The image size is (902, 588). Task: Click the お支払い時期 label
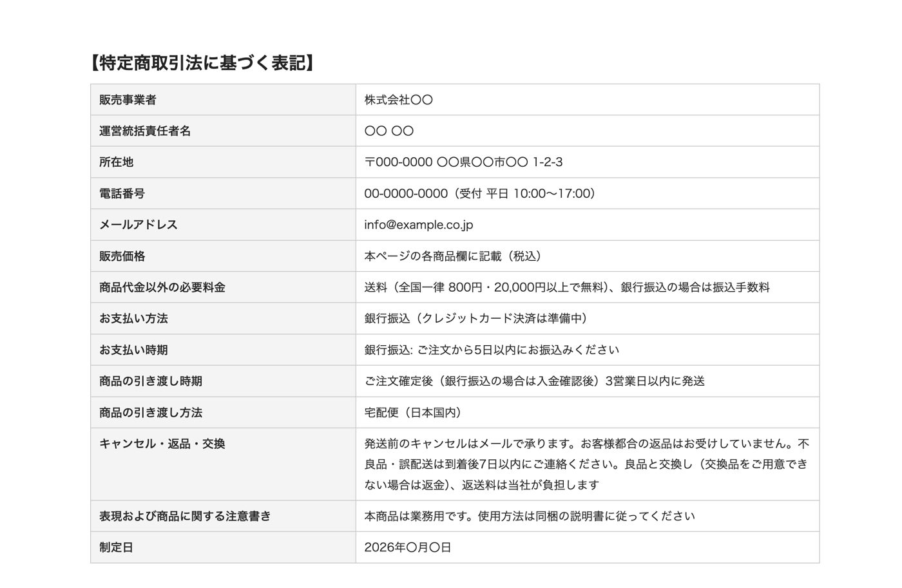click(x=133, y=350)
